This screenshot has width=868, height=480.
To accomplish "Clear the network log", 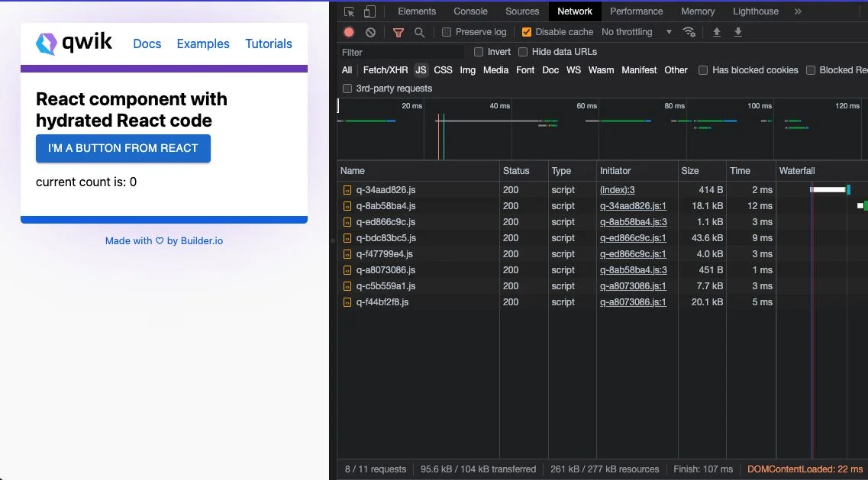I will [370, 32].
